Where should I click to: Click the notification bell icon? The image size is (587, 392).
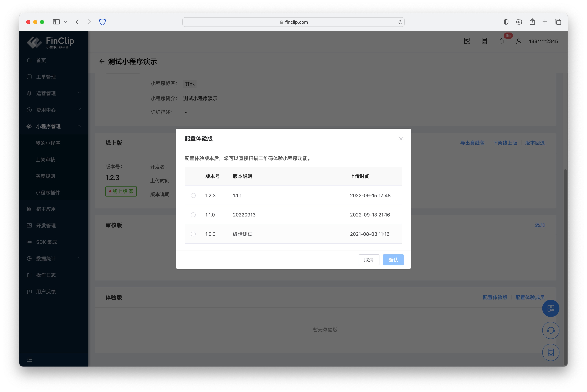(x=501, y=41)
